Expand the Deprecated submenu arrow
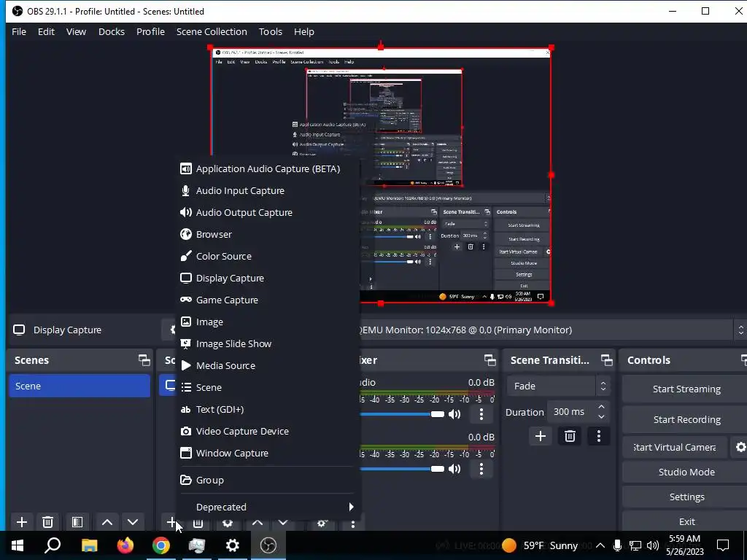 (x=351, y=507)
